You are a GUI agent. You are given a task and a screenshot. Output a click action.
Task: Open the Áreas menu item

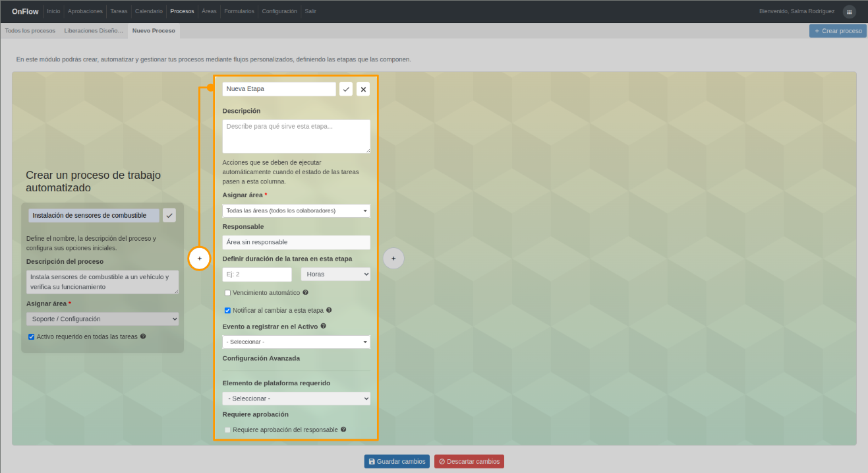coord(209,11)
